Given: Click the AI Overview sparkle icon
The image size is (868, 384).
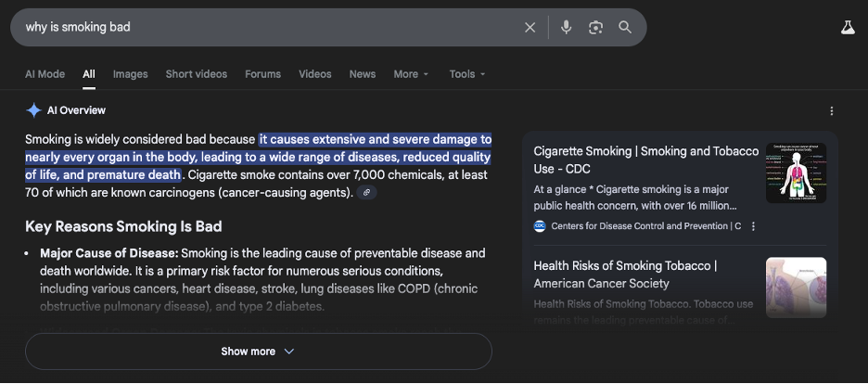Looking at the screenshot, I should point(33,110).
